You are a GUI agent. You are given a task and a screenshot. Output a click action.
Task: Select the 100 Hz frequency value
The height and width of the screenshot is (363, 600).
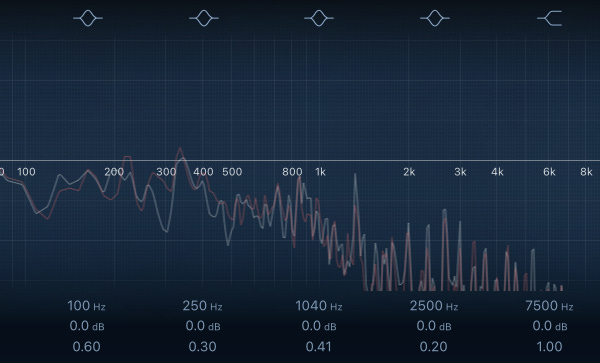tap(86, 306)
